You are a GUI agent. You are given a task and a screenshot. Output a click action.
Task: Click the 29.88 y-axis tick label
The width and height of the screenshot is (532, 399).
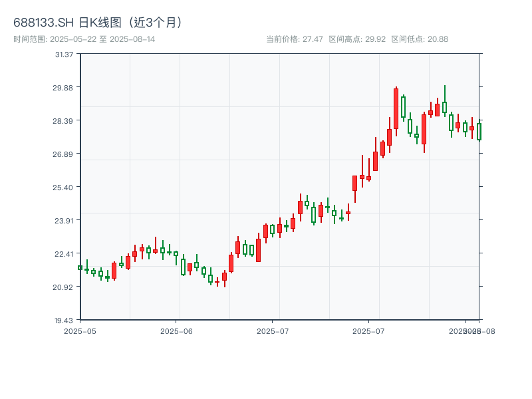point(65,87)
